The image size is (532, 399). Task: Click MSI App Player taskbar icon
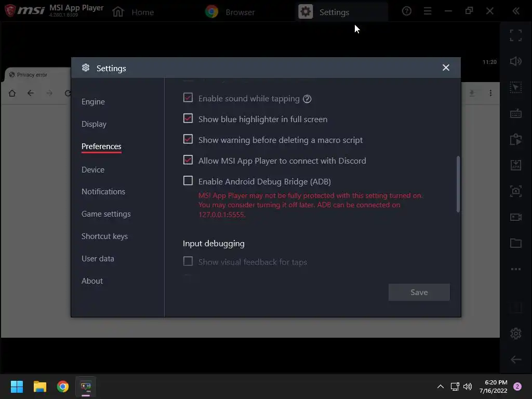point(86,387)
